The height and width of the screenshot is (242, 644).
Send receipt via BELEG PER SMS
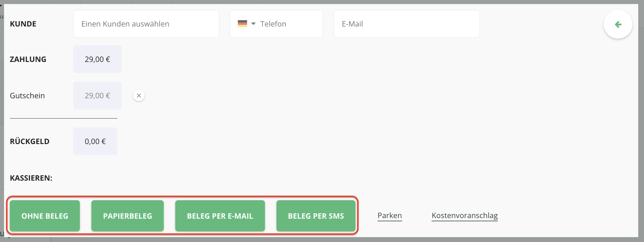[316, 216]
